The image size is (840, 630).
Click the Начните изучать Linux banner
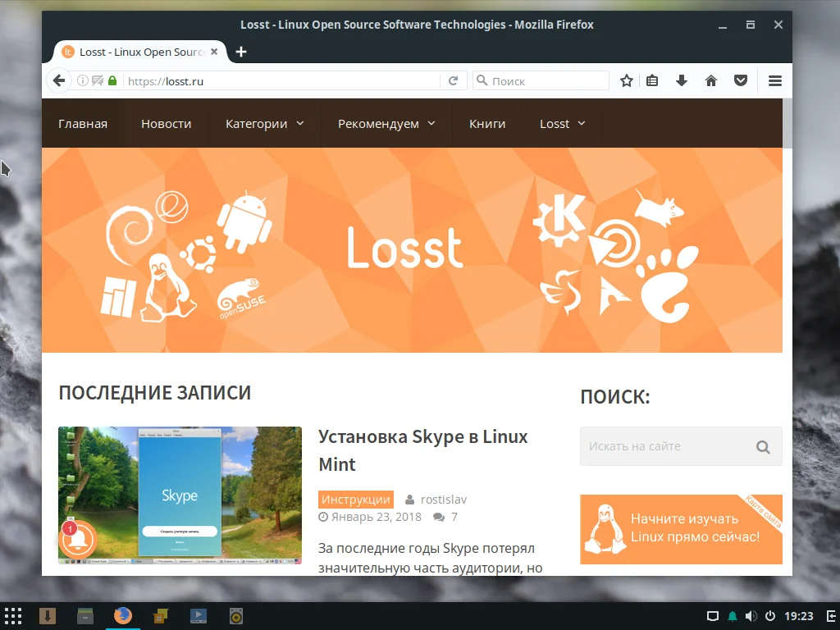[x=681, y=529]
